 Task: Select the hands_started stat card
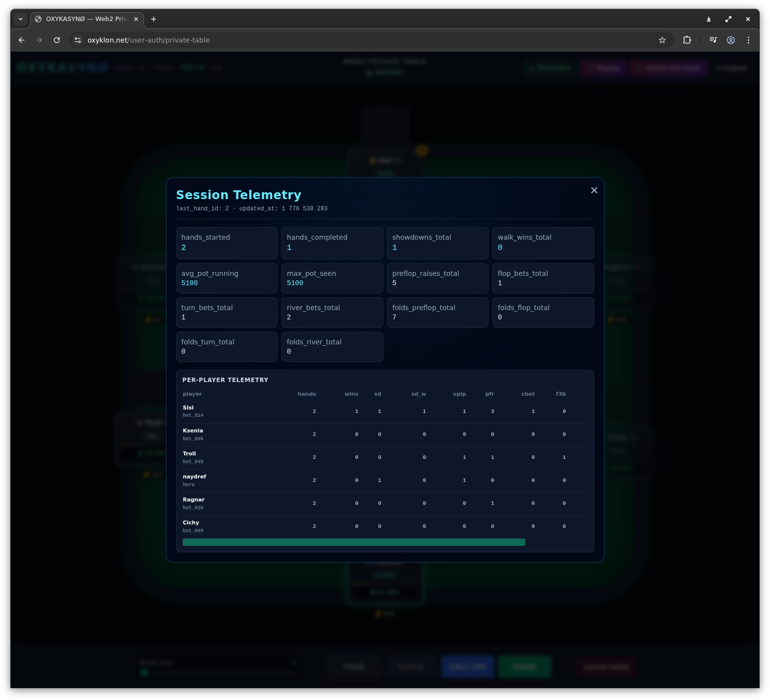coord(227,243)
